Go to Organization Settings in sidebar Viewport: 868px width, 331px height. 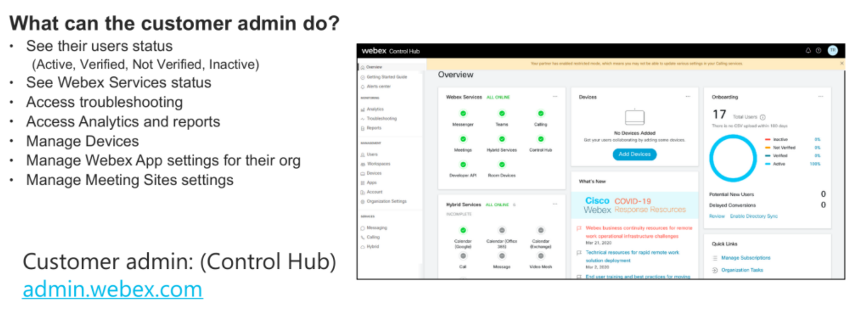386,201
